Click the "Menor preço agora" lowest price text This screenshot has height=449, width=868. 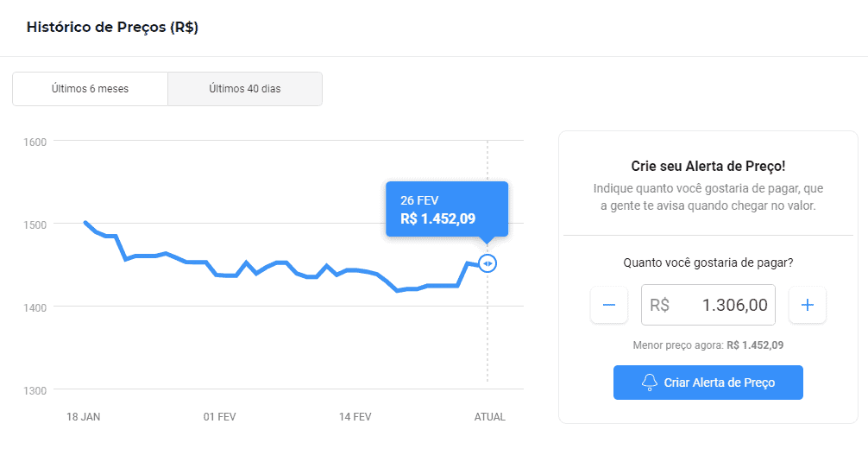tap(708, 345)
